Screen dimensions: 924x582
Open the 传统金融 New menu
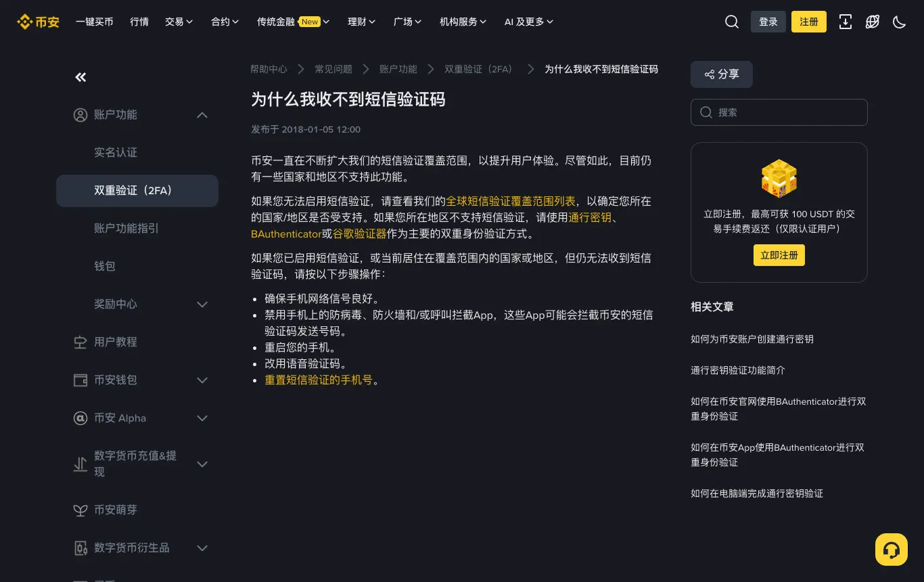[x=294, y=22]
